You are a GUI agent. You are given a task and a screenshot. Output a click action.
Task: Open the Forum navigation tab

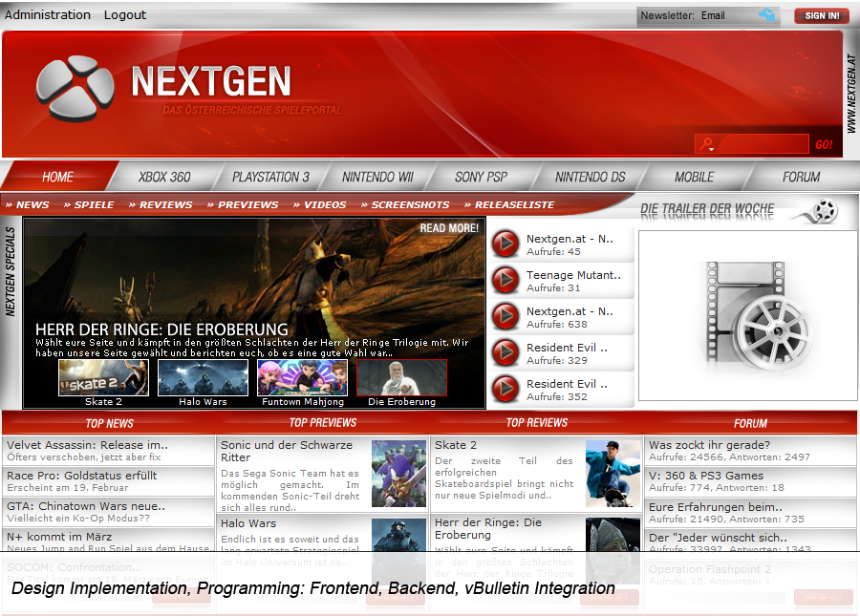pos(801,177)
